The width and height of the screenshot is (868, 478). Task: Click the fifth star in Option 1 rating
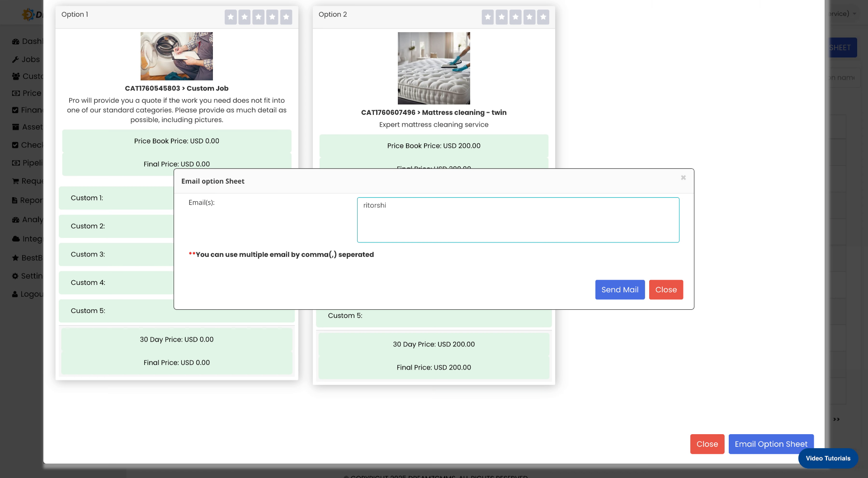click(x=286, y=17)
